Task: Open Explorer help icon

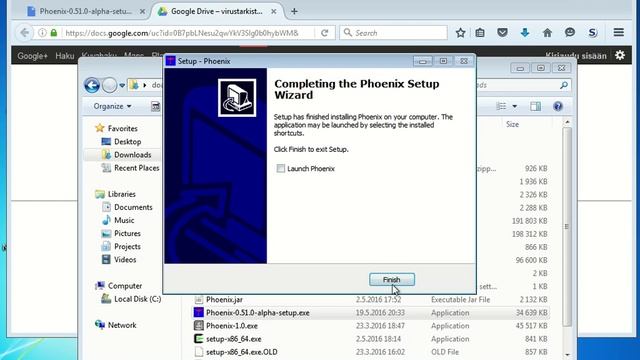Action: point(558,107)
